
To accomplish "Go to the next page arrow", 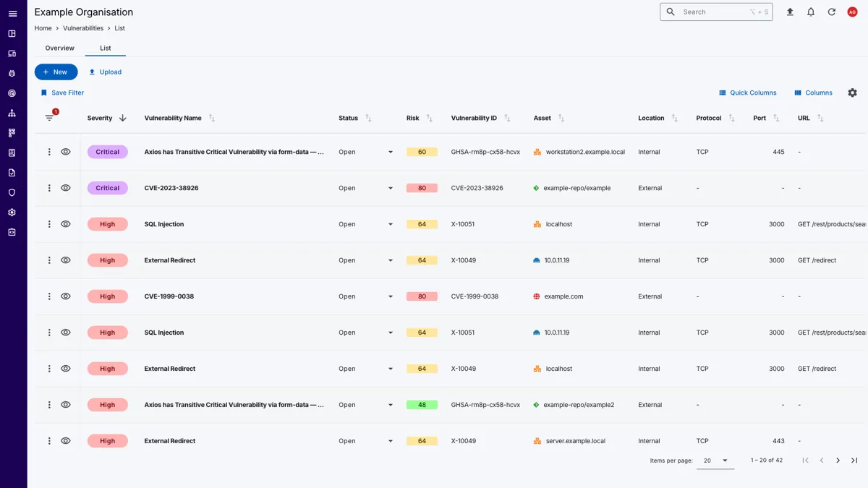I will (838, 461).
